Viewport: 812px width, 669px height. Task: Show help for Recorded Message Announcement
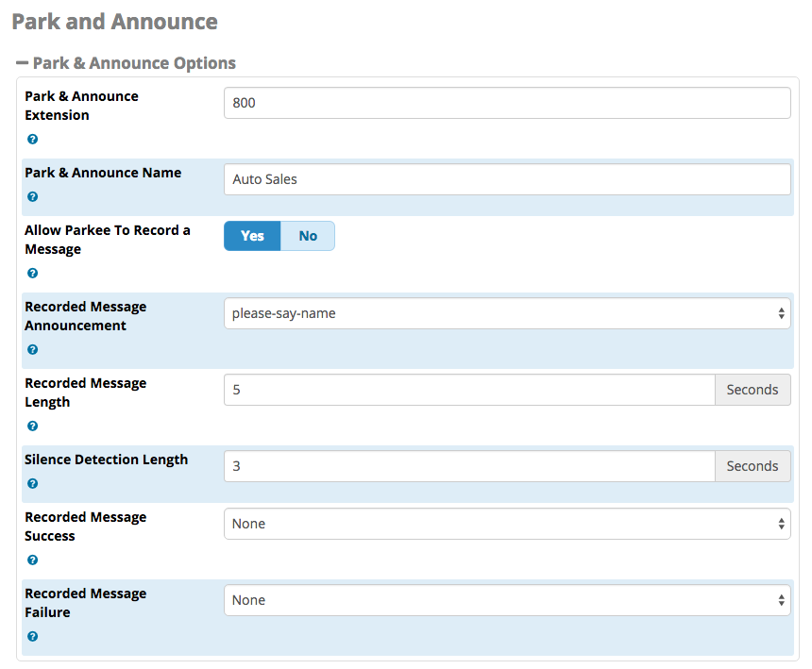[x=33, y=350]
